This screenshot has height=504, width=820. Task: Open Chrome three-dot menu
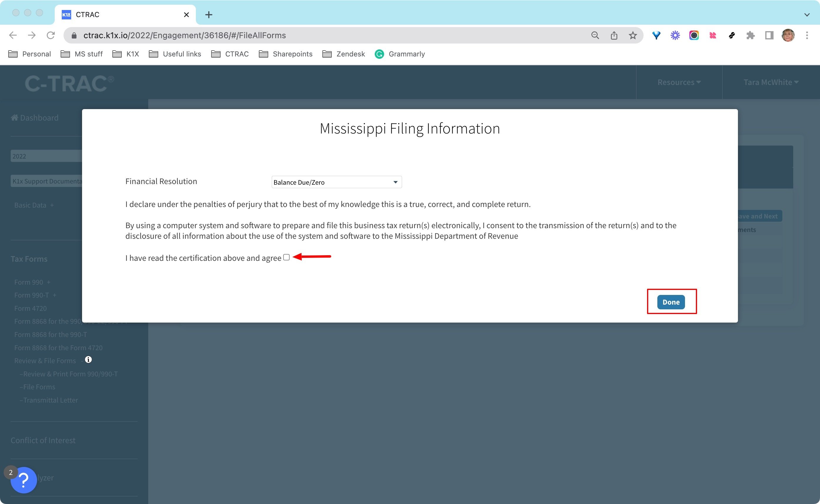(x=807, y=35)
